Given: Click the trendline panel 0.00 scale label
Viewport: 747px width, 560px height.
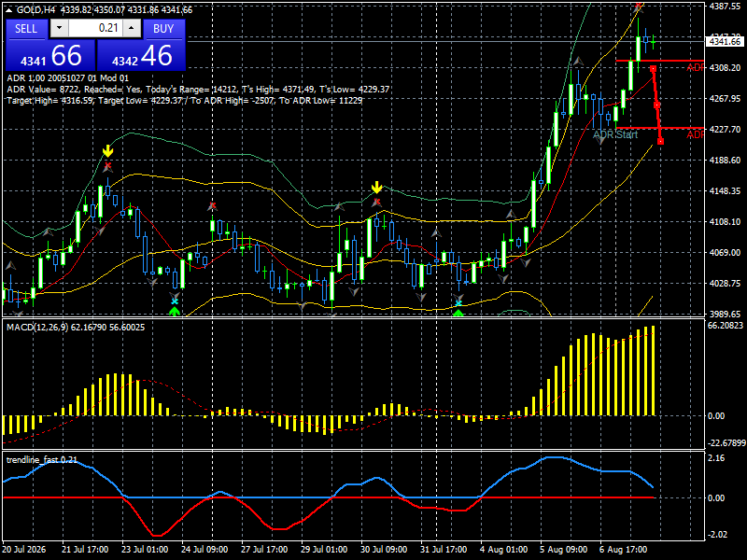Looking at the screenshot, I should (x=716, y=498).
